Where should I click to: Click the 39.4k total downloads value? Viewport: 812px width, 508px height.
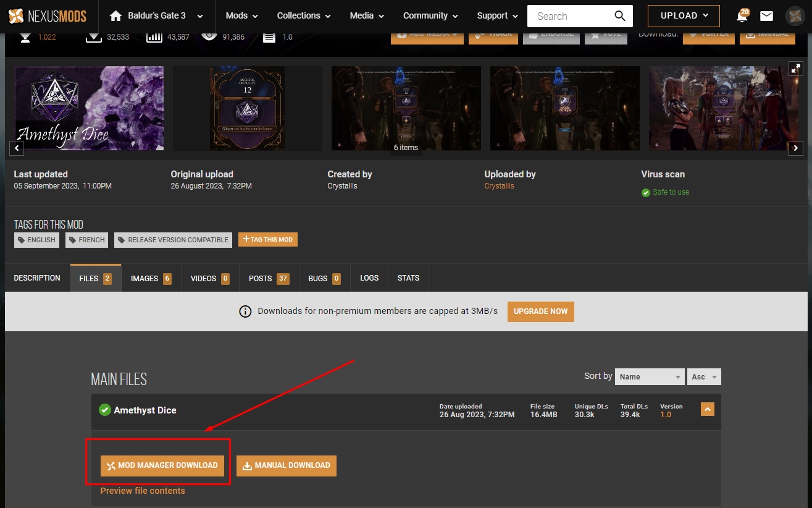(631, 415)
